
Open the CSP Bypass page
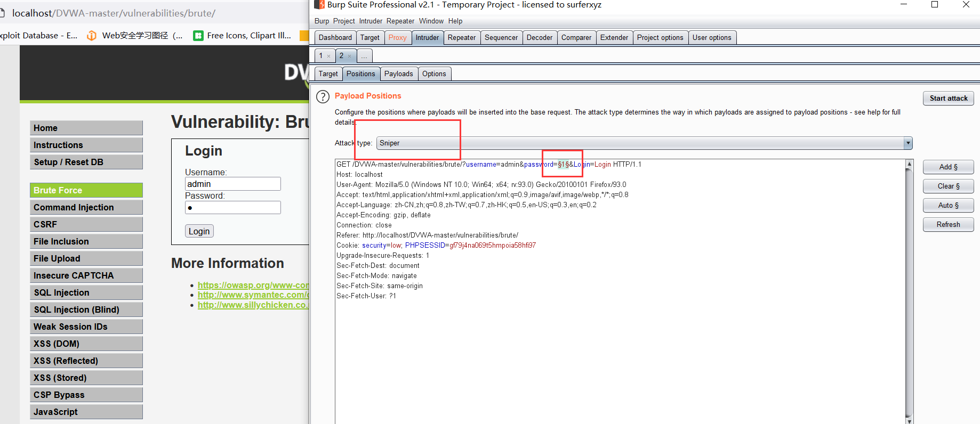86,395
